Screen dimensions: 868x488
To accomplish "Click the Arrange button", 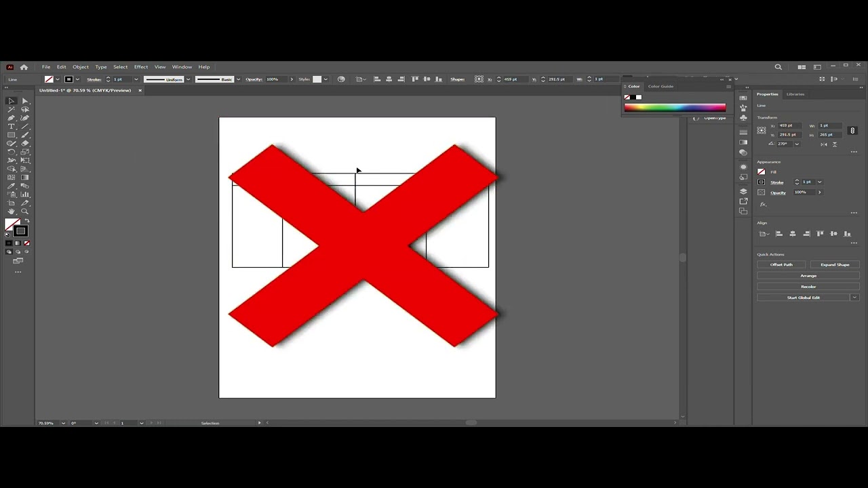I will pos(808,276).
